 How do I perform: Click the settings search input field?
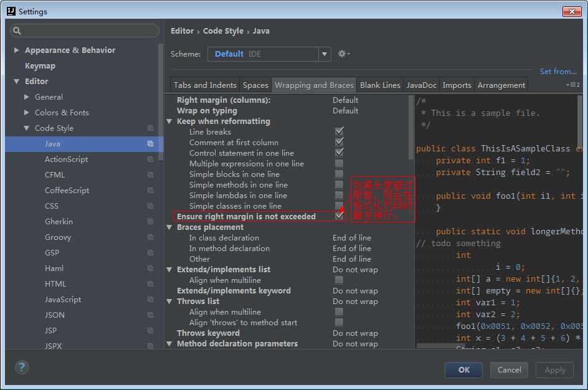(85, 31)
